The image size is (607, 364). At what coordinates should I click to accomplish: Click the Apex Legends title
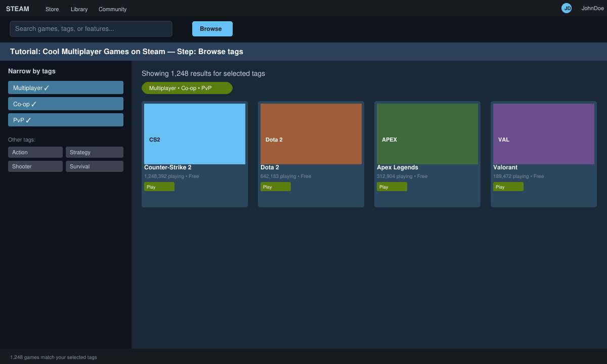click(x=398, y=167)
